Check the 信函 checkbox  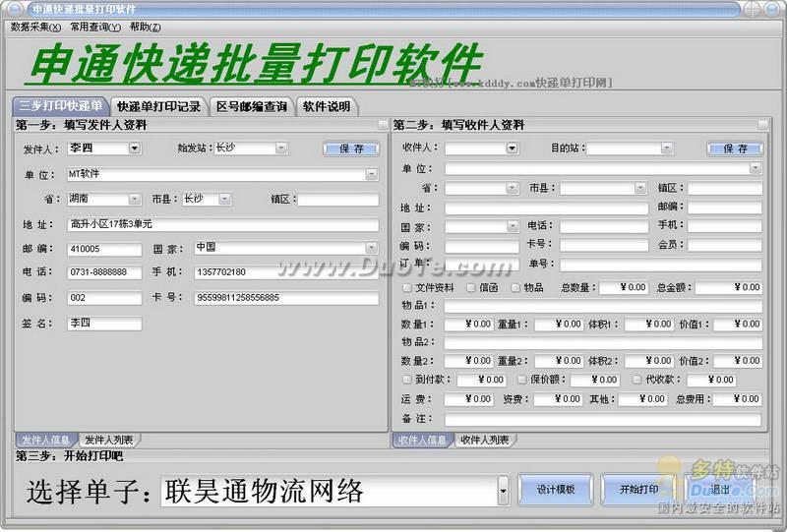pos(471,287)
